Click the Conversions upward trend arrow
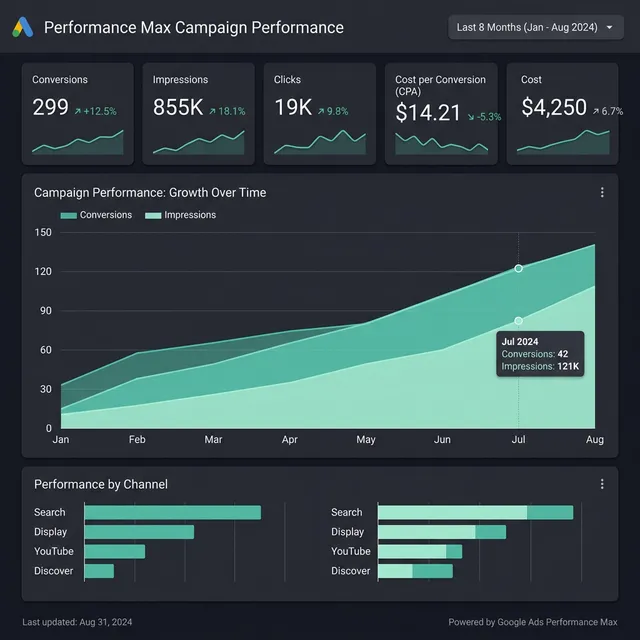 coord(77,111)
